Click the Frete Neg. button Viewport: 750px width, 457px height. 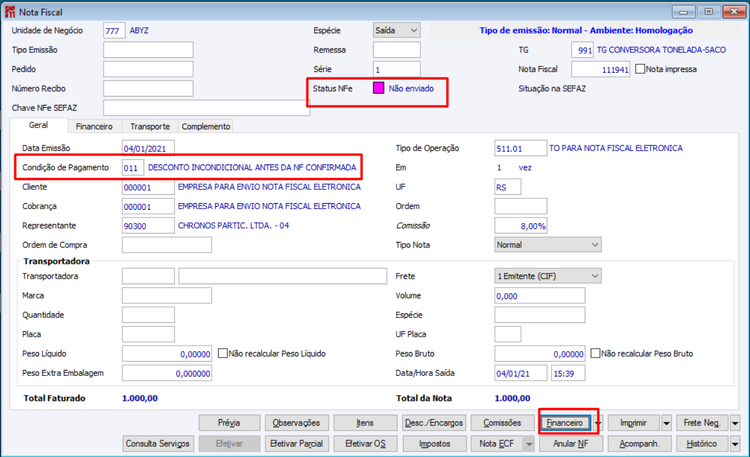tap(702, 423)
